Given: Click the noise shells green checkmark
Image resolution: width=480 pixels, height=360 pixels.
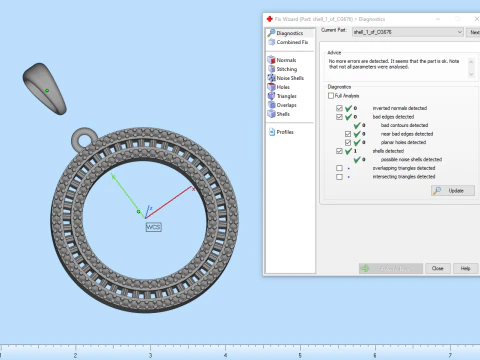Looking at the screenshot, I should point(357,160).
